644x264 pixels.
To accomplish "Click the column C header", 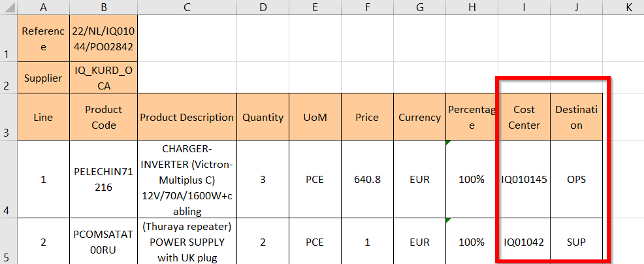I will coord(187,7).
